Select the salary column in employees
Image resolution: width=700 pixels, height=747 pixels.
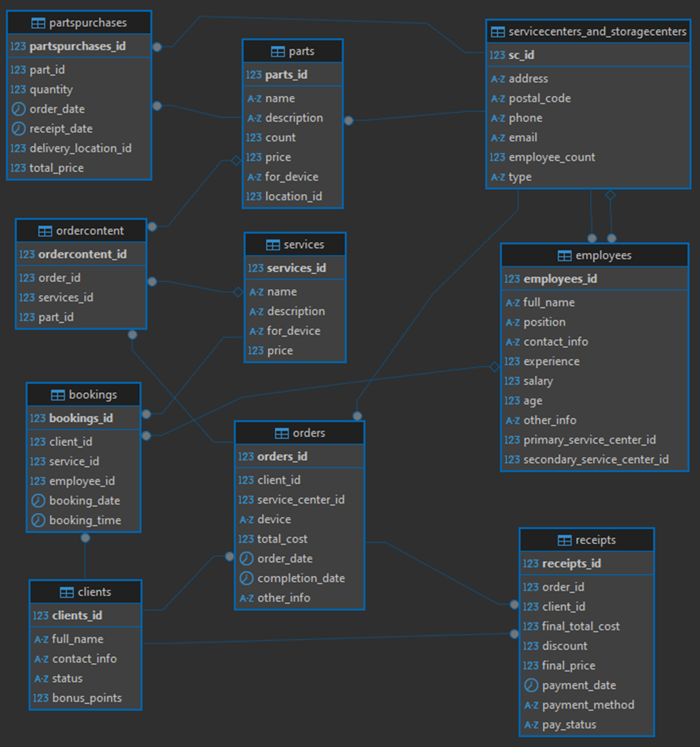click(x=595, y=382)
